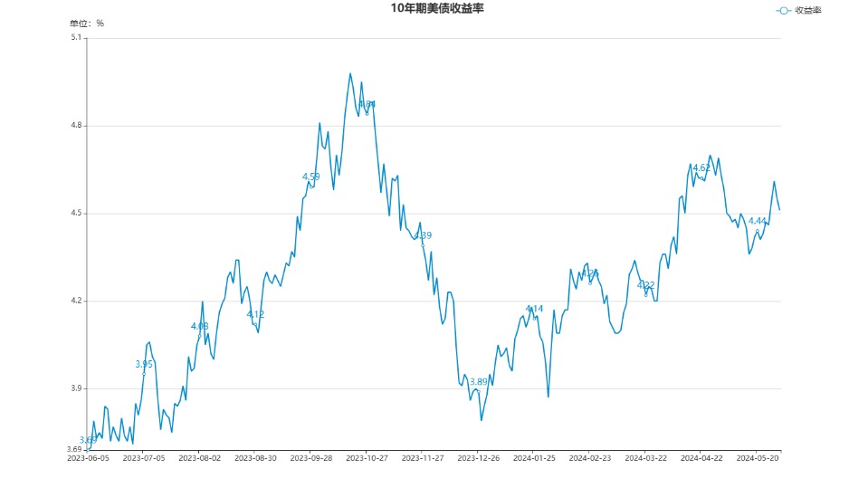Click the 4.14 data point label
This screenshot has width=868, height=488.
(x=534, y=309)
